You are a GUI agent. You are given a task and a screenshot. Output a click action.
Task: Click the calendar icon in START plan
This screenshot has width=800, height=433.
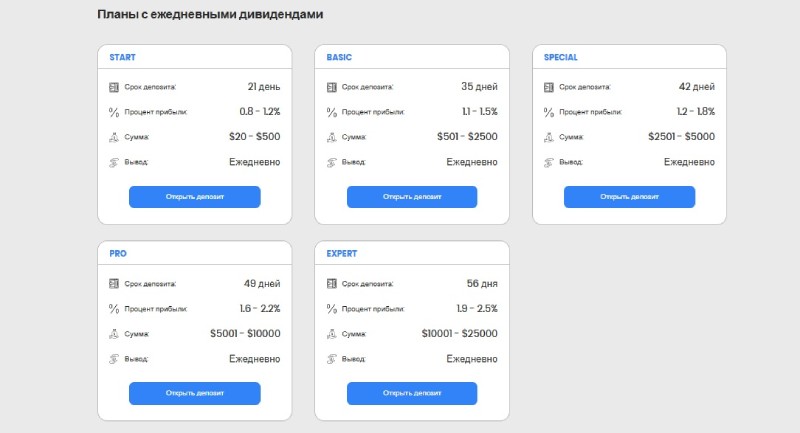pyautogui.click(x=114, y=87)
